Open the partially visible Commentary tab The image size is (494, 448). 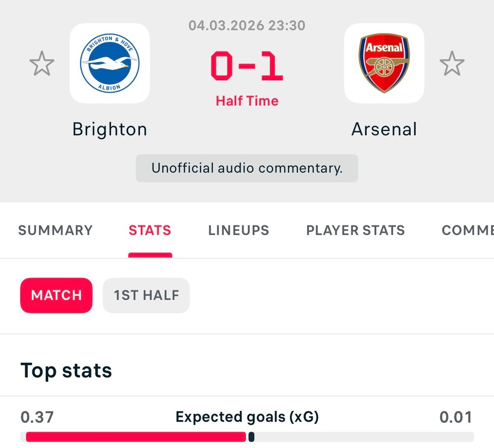point(467,231)
